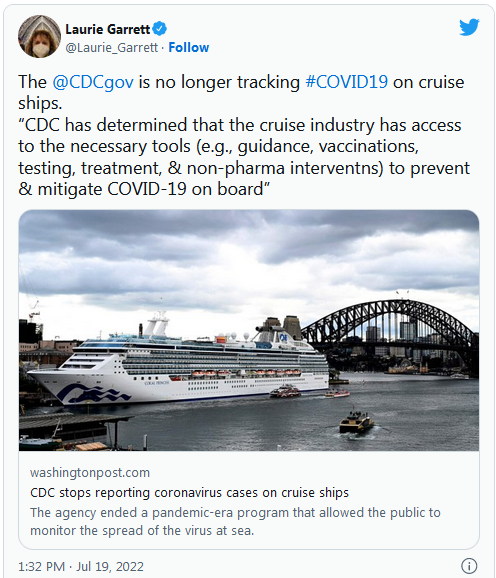Image resolution: width=496 pixels, height=578 pixels.
Task: Click the washingtonpost.com source label
Action: [x=90, y=473]
